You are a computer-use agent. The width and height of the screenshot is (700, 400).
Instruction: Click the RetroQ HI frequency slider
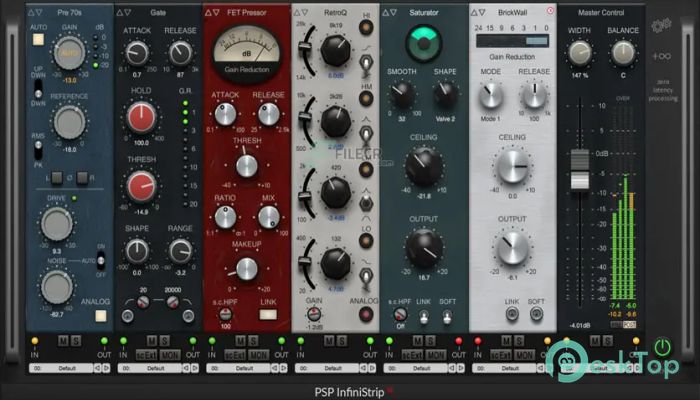305,47
